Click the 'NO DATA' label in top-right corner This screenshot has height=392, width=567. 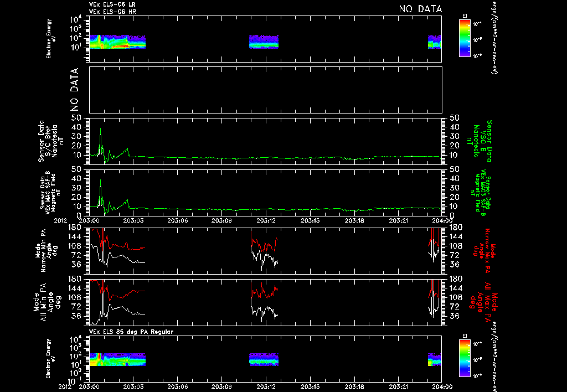coord(420,9)
